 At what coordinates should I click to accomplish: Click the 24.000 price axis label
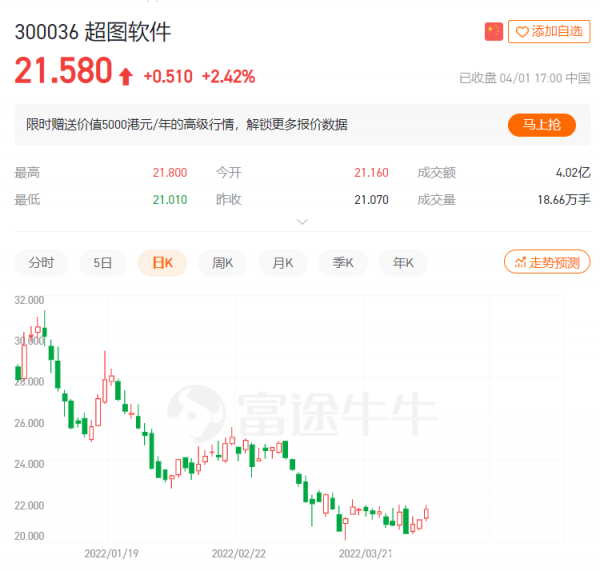tap(29, 464)
